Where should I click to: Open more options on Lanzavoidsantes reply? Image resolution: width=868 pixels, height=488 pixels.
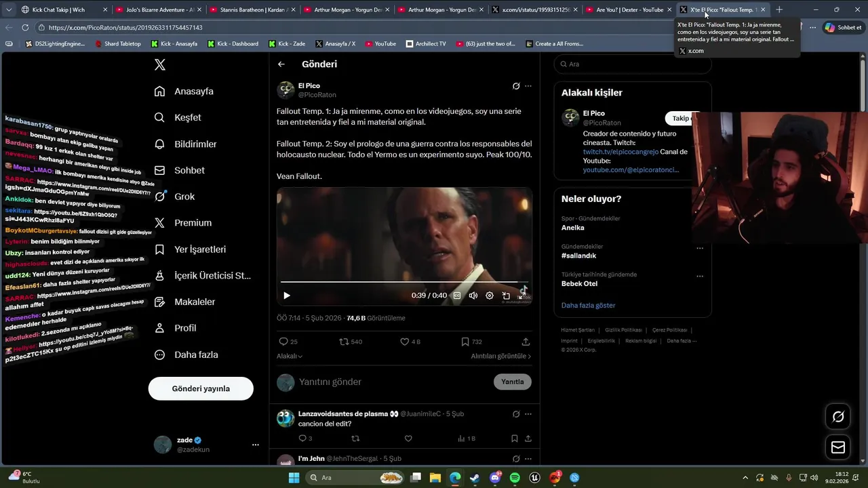(x=528, y=414)
